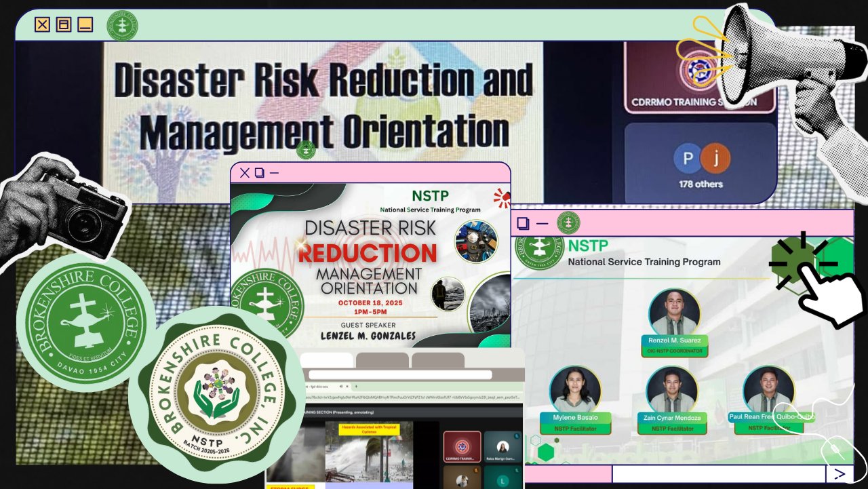The width and height of the screenshot is (868, 489).
Task: Close the Disaster Risk Reduction poster window
Action: click(x=245, y=173)
